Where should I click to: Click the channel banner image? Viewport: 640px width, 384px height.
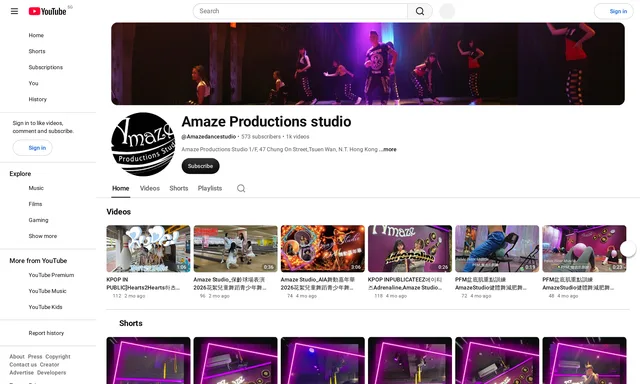point(368,64)
